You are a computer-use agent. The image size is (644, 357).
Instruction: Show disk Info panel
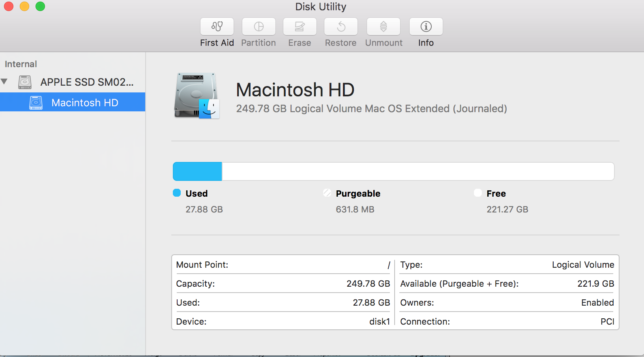click(x=426, y=26)
